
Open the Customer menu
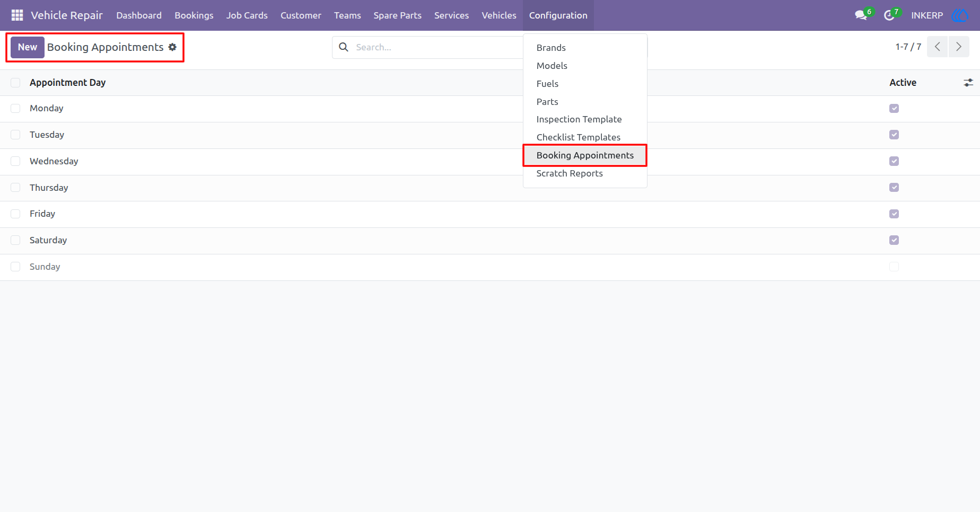(301, 15)
